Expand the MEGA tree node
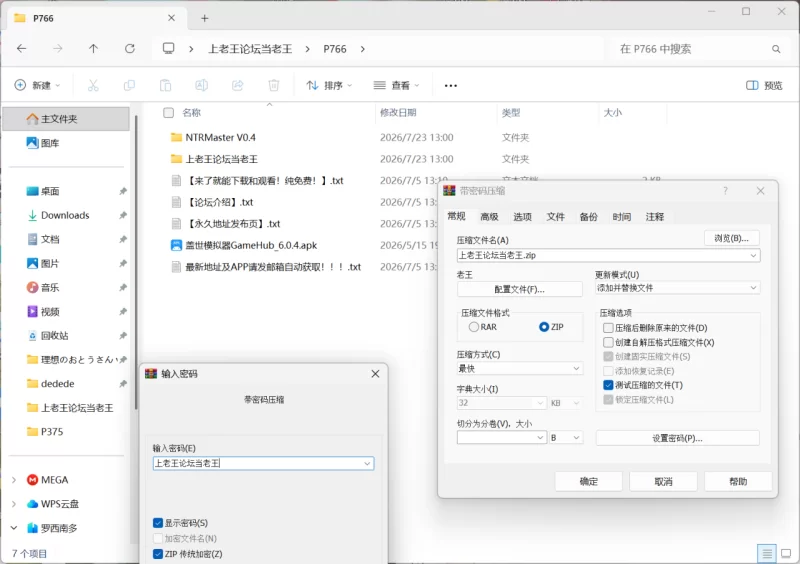 (x=14, y=480)
